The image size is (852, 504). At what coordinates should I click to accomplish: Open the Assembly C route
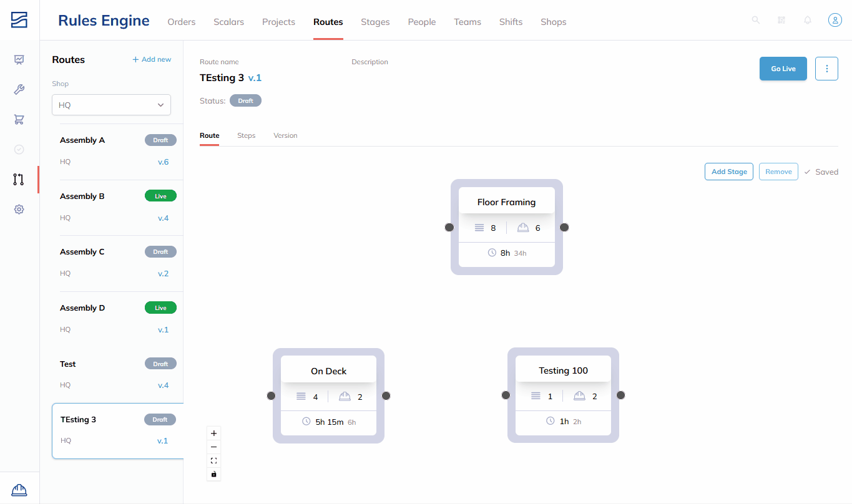[x=118, y=263]
